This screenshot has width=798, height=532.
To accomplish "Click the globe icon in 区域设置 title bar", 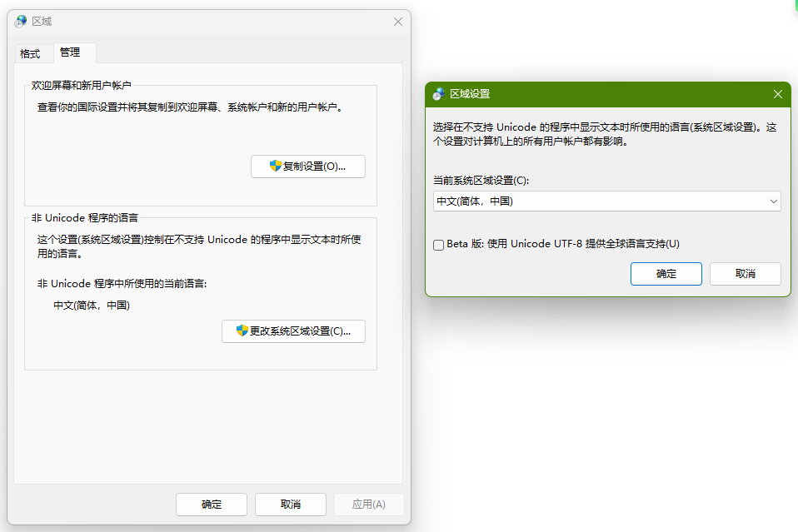I will click(438, 93).
